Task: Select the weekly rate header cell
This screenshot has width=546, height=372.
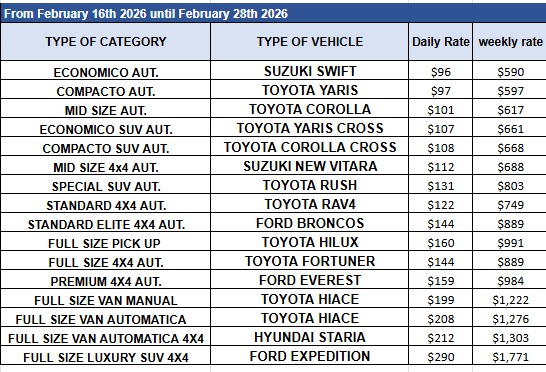Action: pyautogui.click(x=510, y=42)
